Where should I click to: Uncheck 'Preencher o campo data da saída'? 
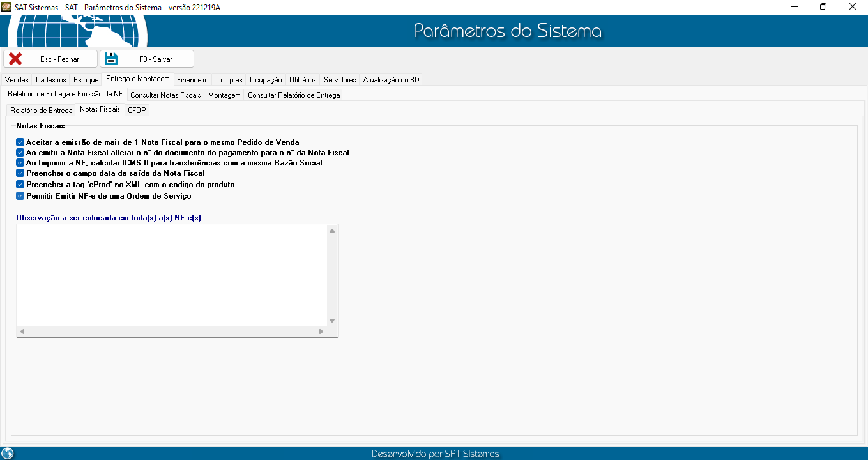pos(20,173)
